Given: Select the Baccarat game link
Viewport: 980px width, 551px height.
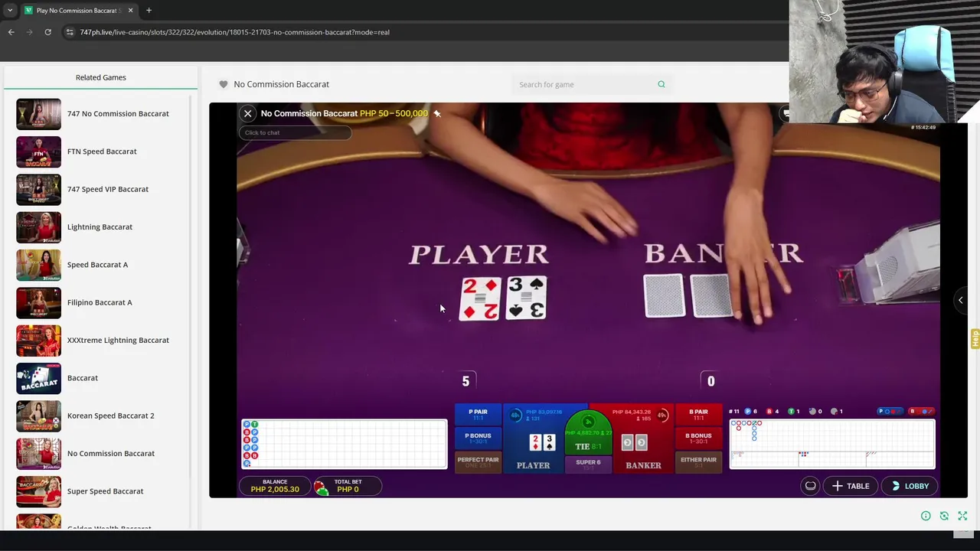Looking at the screenshot, I should (x=83, y=378).
